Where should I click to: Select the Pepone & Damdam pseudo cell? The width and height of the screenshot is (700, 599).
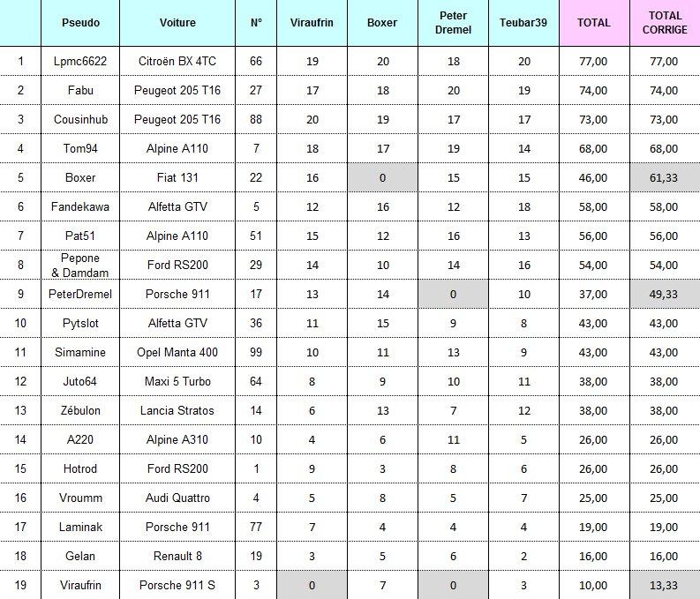coord(80,265)
